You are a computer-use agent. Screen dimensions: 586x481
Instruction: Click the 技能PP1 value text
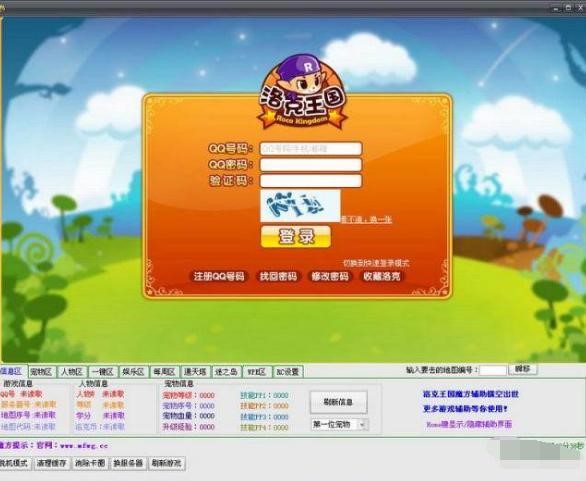[x=281, y=395]
